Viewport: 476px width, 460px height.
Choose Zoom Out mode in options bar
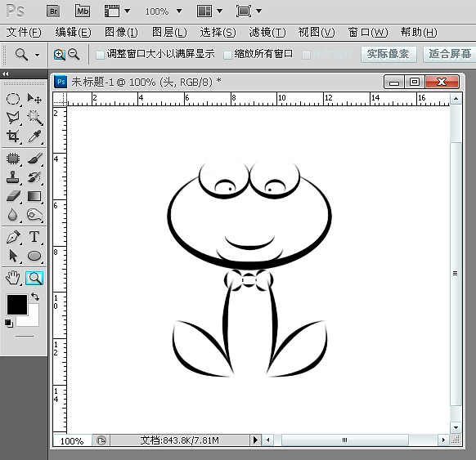click(x=74, y=54)
